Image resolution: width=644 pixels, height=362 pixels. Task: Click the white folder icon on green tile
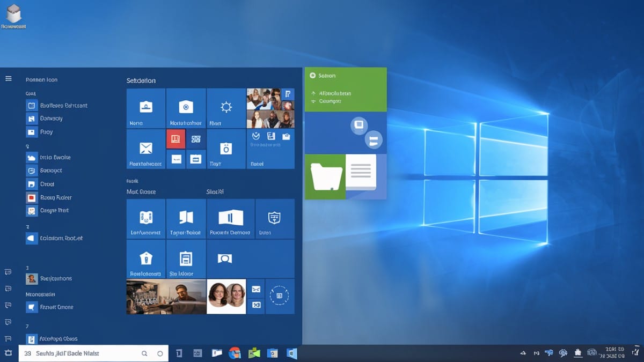point(326,176)
